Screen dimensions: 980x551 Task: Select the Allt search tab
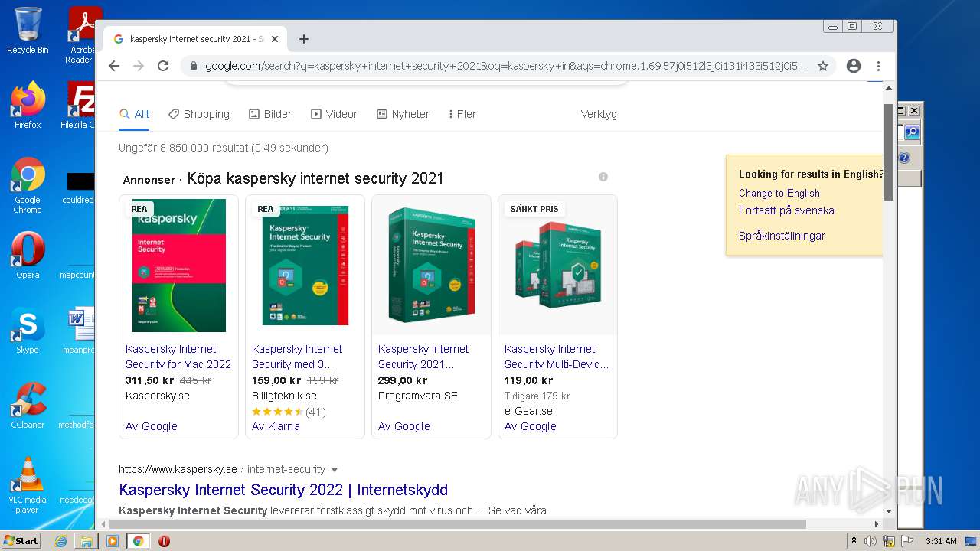[x=134, y=114]
